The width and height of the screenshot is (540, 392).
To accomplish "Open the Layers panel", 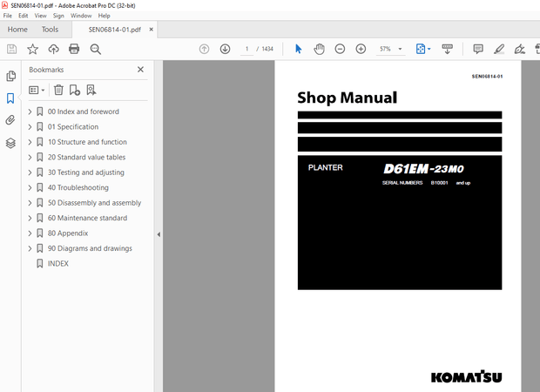I will click(10, 143).
